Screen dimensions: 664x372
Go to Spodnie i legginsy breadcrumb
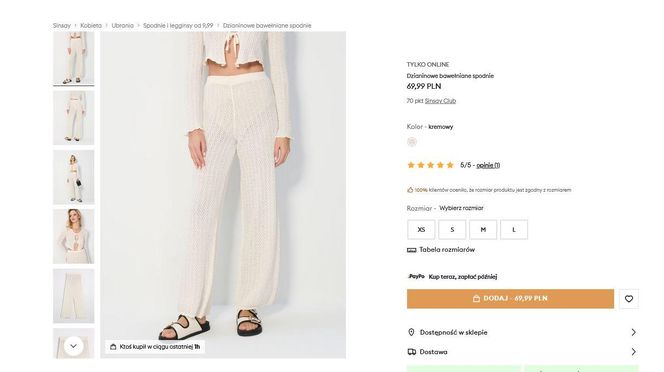coord(178,25)
